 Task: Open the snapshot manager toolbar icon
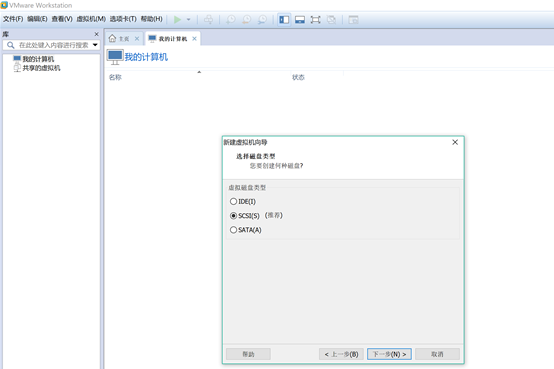(x=262, y=19)
